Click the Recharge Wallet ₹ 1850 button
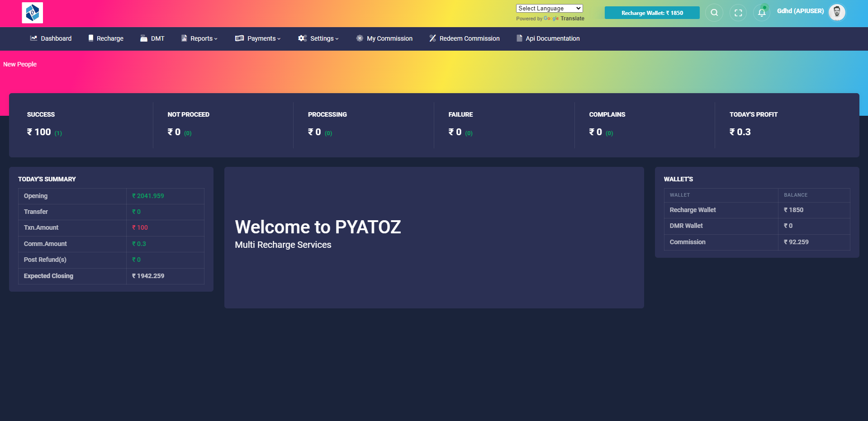 652,13
